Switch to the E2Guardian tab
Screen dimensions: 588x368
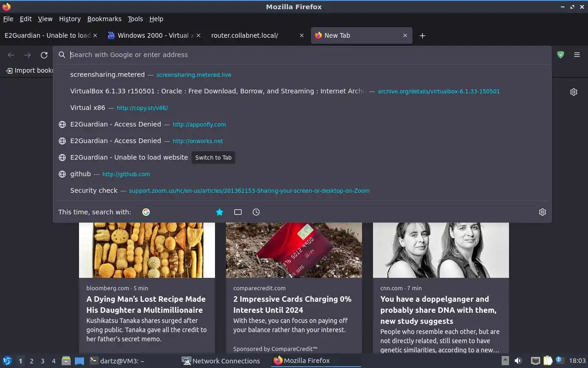48,35
